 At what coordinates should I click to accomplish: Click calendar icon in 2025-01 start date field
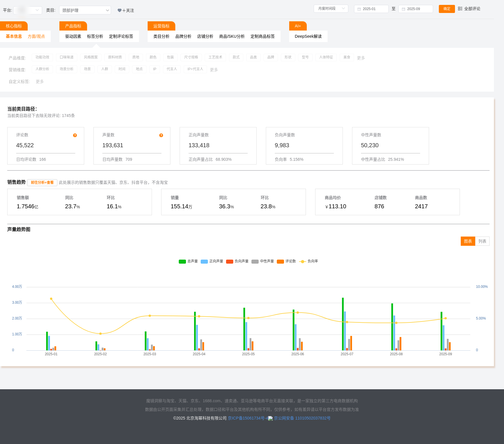(x=359, y=9)
